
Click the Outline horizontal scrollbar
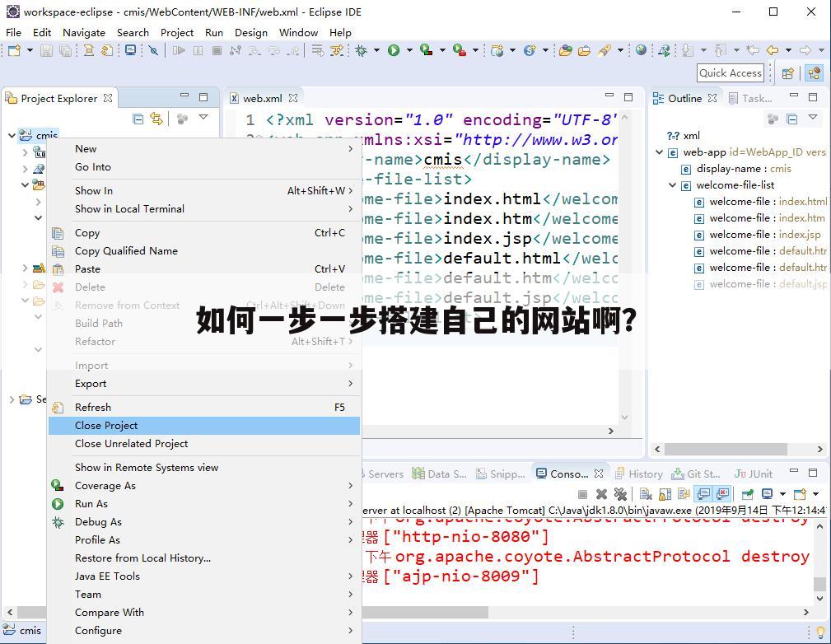(726, 449)
